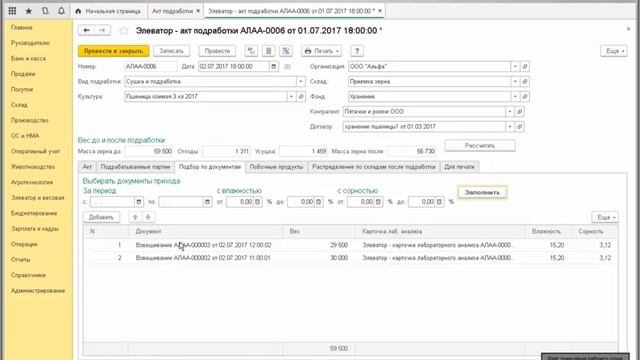Open the document report icon
Viewport: 640px width, 360px height.
point(269,51)
